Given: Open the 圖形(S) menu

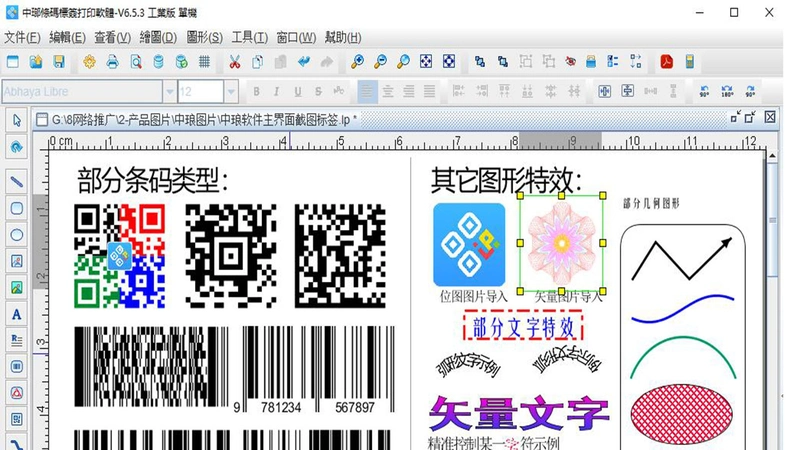Looking at the screenshot, I should (204, 37).
